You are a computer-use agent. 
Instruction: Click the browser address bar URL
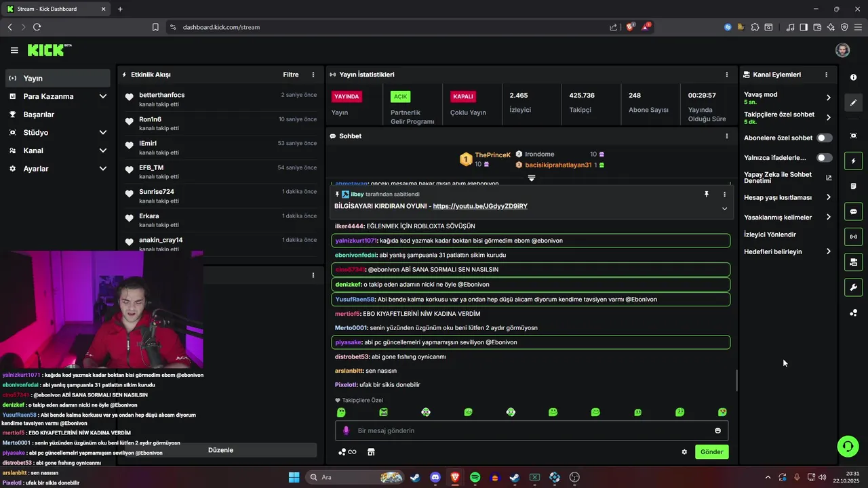(x=221, y=27)
